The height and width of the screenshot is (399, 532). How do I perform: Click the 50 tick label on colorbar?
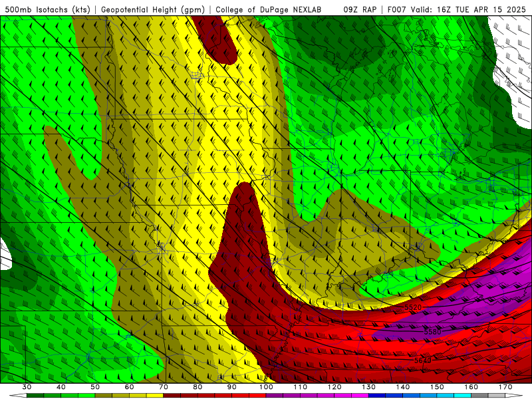point(95,387)
